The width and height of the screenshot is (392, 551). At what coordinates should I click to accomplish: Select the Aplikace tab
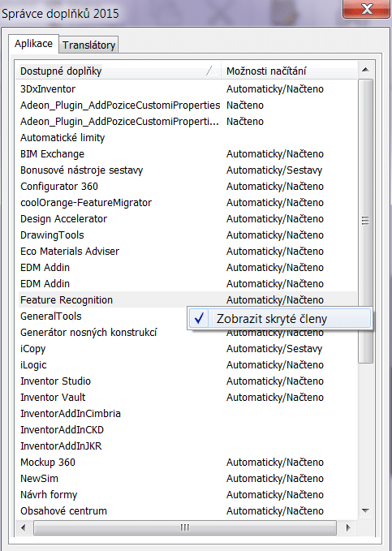pos(33,44)
